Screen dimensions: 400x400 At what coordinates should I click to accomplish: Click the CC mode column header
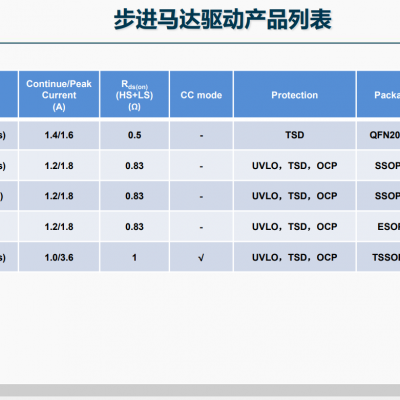201,94
